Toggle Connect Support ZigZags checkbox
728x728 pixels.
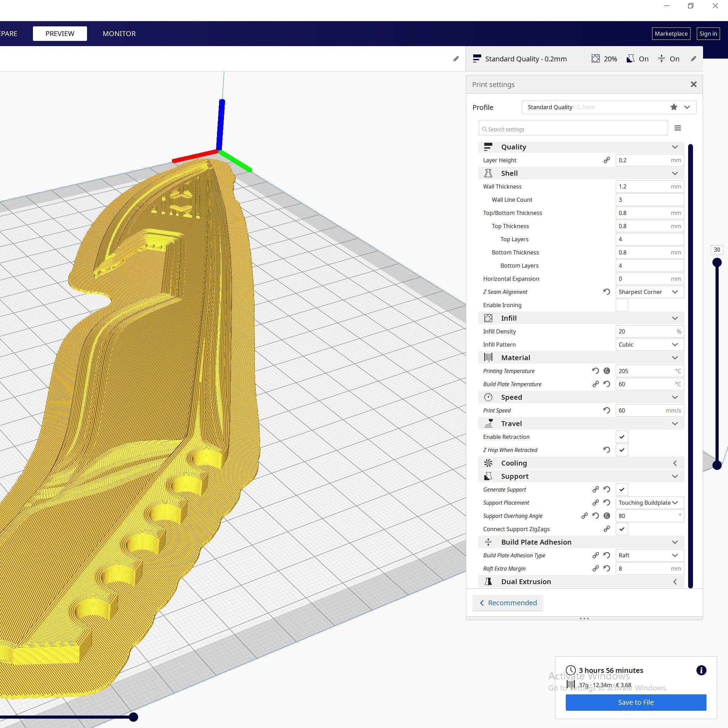[x=621, y=529]
